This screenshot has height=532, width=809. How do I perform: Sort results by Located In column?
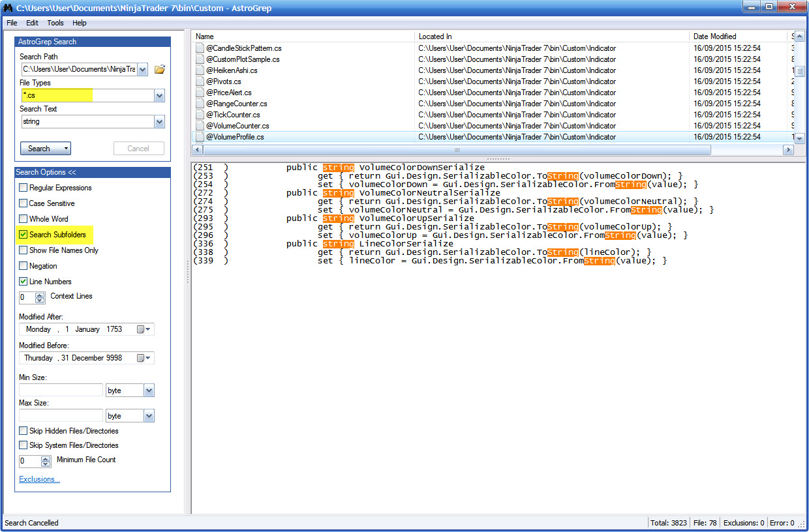[553, 37]
